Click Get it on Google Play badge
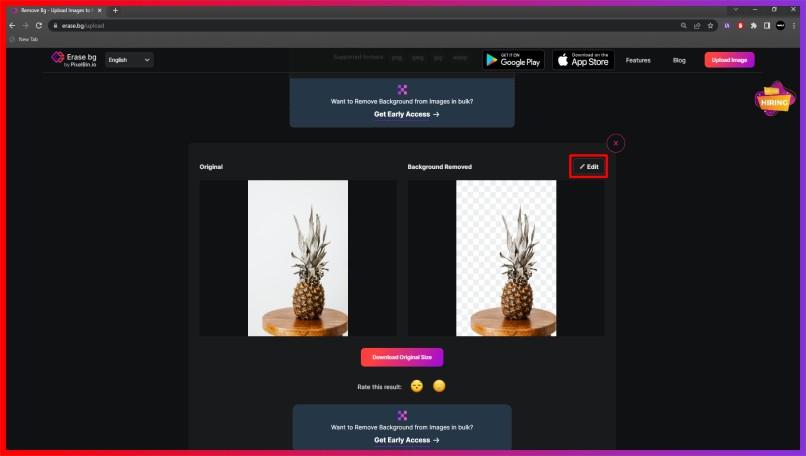This screenshot has width=806, height=456. pyautogui.click(x=513, y=60)
